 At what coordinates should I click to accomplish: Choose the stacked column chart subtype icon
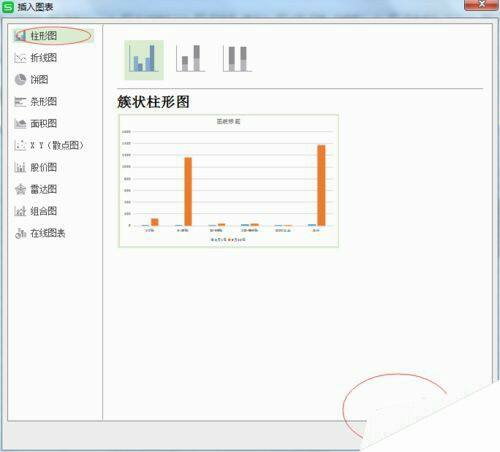(190, 58)
